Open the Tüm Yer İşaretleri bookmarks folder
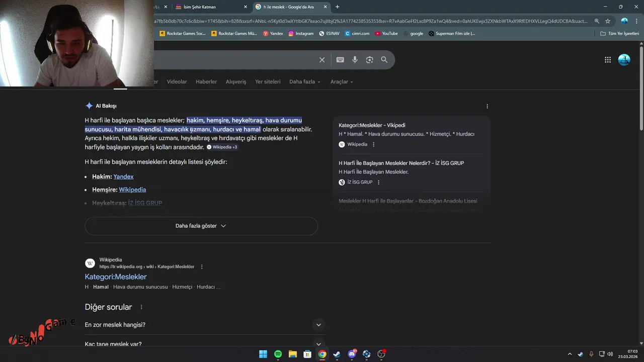The image size is (644, 362). 620,34
